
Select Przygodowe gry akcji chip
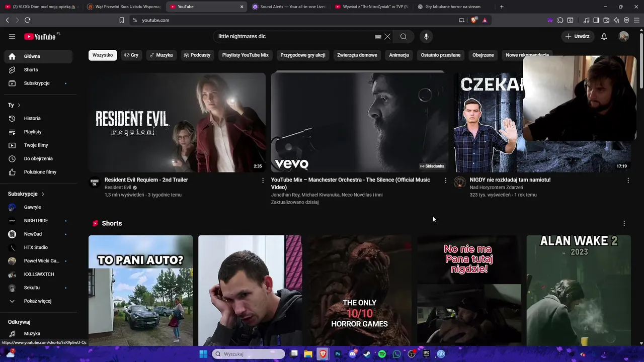303,55
